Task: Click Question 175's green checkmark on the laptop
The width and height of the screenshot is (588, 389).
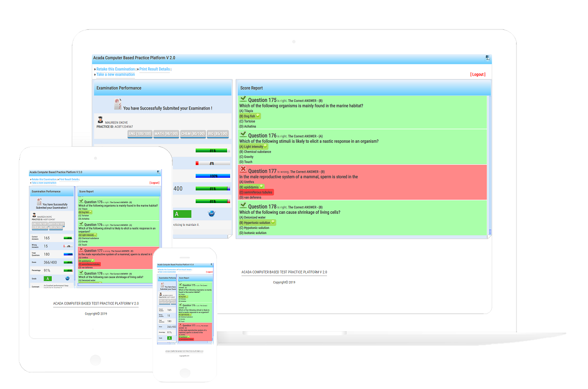Action: click(x=243, y=99)
